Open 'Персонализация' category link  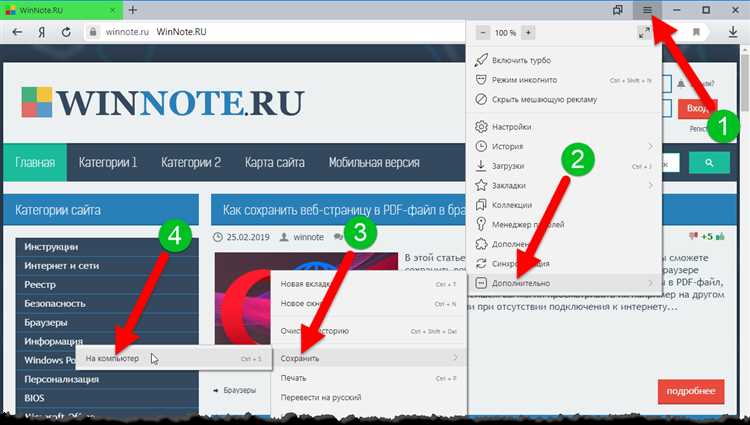point(62,379)
